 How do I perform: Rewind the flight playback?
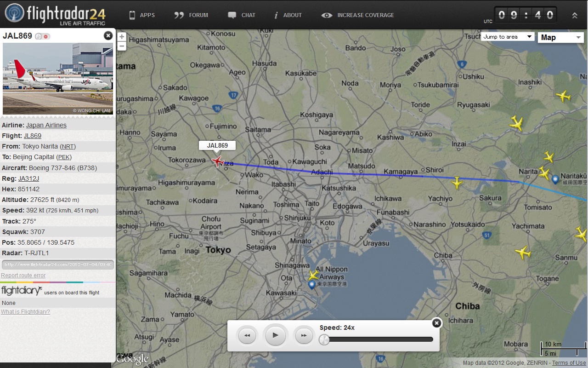[x=247, y=335]
